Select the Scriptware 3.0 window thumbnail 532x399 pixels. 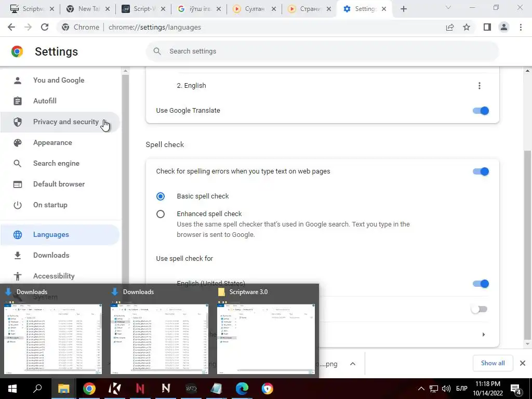(x=266, y=339)
